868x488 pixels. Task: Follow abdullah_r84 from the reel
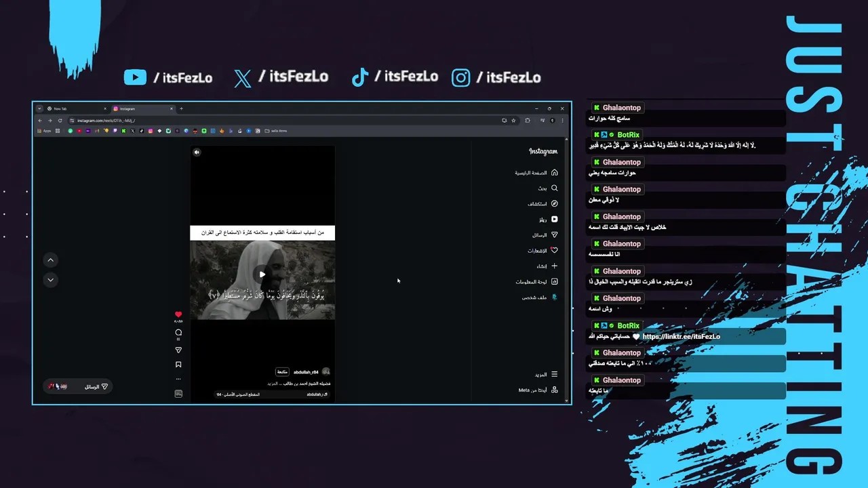282,372
